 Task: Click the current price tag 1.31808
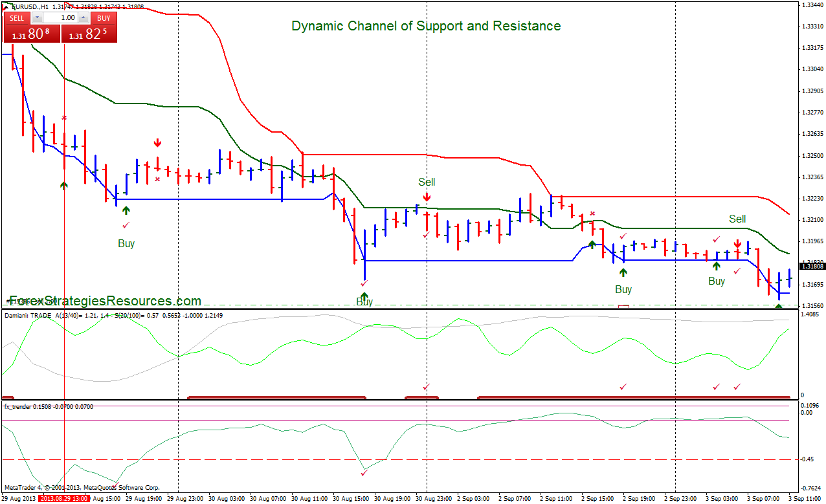(x=812, y=266)
